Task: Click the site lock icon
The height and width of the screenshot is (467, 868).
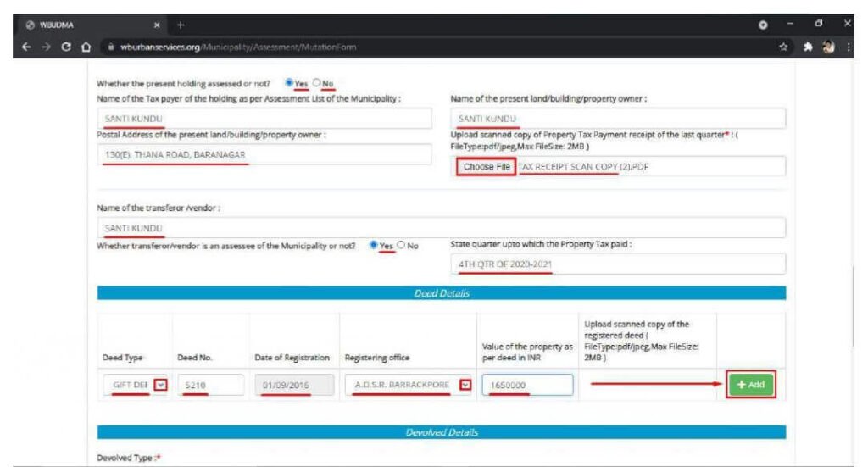Action: [x=111, y=47]
